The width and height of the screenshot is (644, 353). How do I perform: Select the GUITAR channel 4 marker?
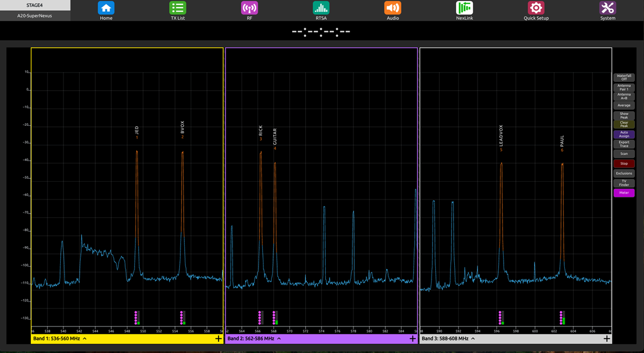tap(275, 139)
